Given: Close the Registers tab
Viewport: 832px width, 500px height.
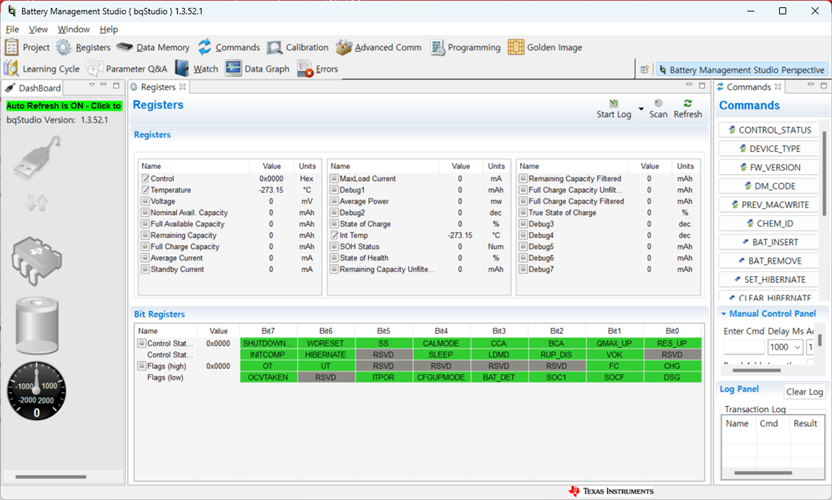Looking at the screenshot, I should click(x=183, y=87).
